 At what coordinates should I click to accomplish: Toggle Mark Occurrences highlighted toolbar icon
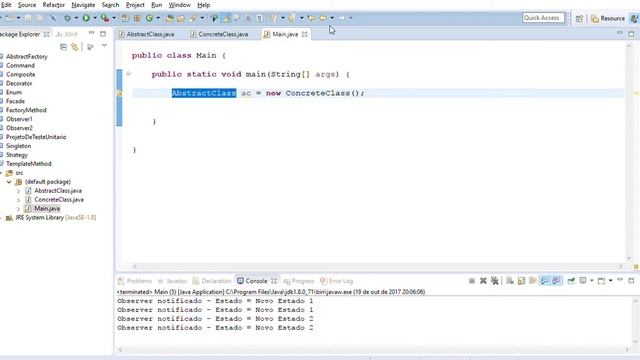[227, 18]
